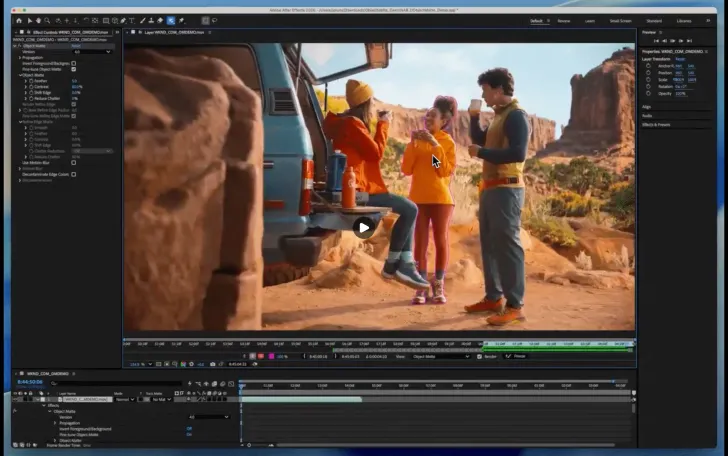Image resolution: width=728 pixels, height=456 pixels.
Task: Open the layer Mode dropdown set to Normal
Action: coord(124,399)
